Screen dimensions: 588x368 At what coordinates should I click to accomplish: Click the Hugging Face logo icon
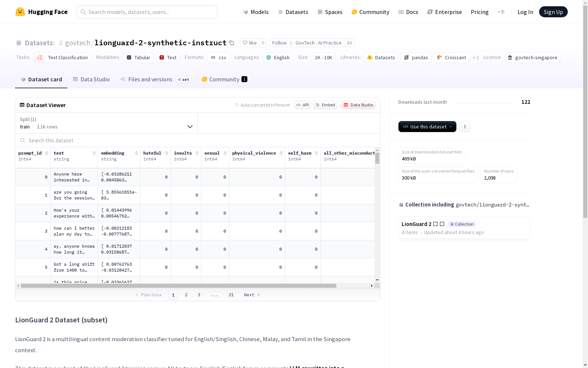click(20, 12)
